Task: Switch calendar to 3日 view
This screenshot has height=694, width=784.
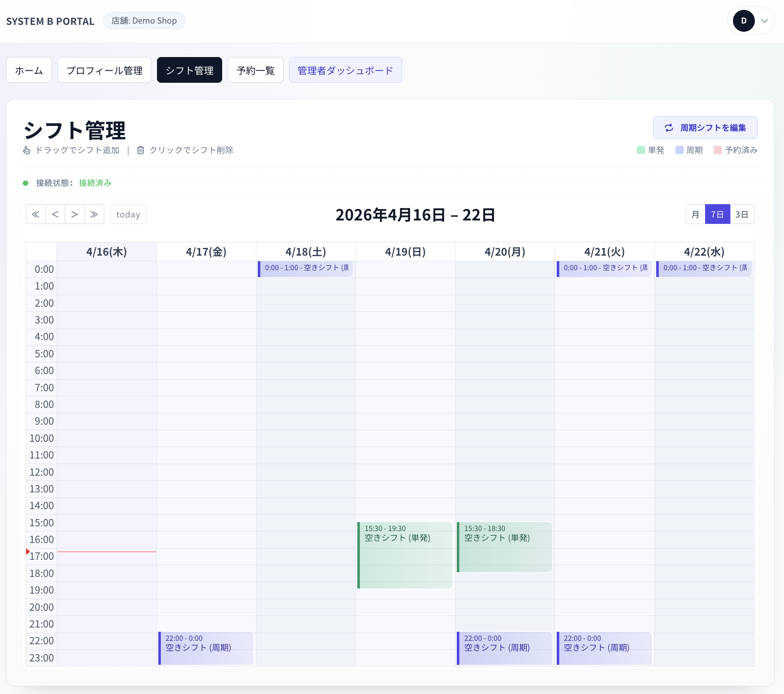Action: (742, 214)
